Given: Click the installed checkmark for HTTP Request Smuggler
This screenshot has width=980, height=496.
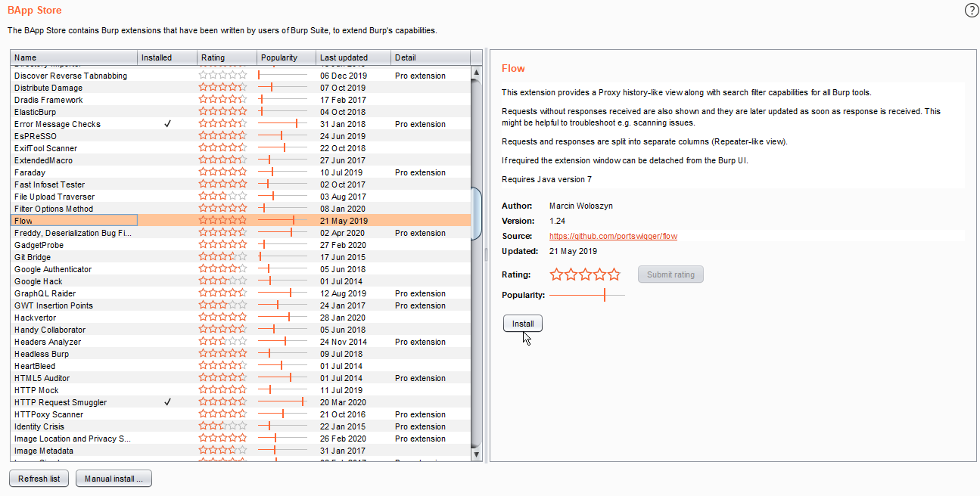Looking at the screenshot, I should [x=167, y=402].
